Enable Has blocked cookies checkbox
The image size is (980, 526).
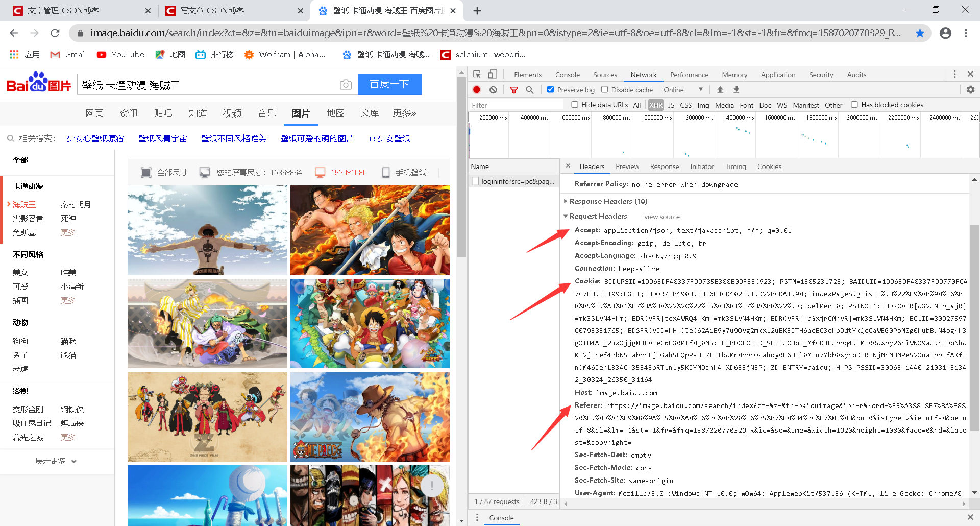[854, 105]
